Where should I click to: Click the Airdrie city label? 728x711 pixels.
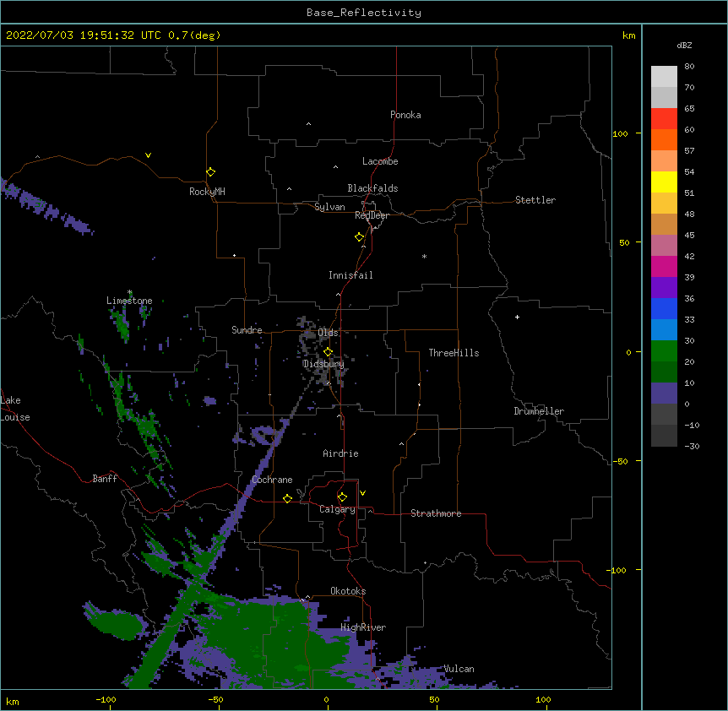tap(341, 453)
